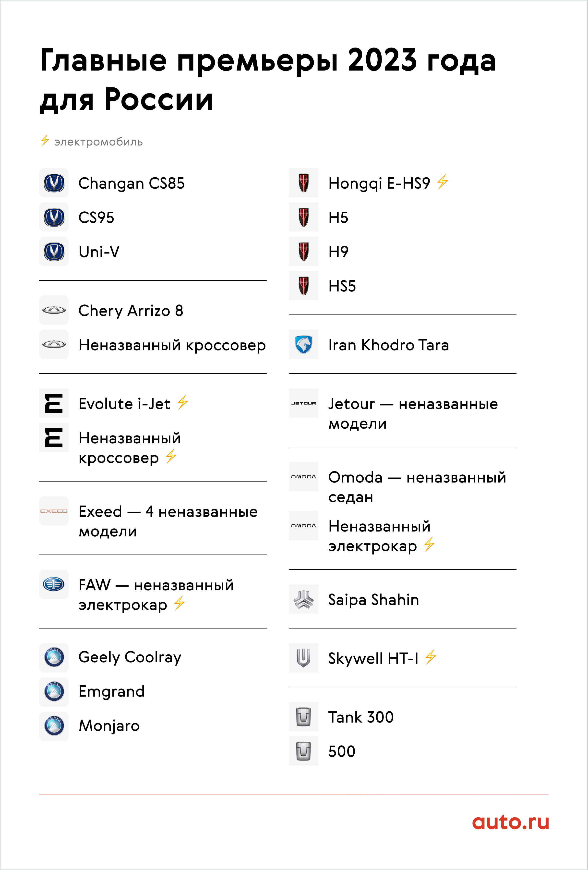
Task: Click the Omoda logo beside the sedan entry
Action: [303, 477]
